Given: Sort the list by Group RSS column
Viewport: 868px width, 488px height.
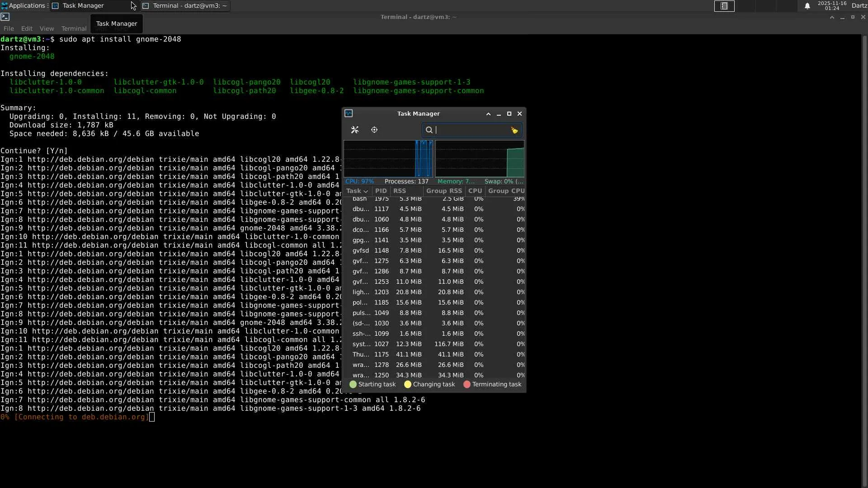Looking at the screenshot, I should coord(443,191).
